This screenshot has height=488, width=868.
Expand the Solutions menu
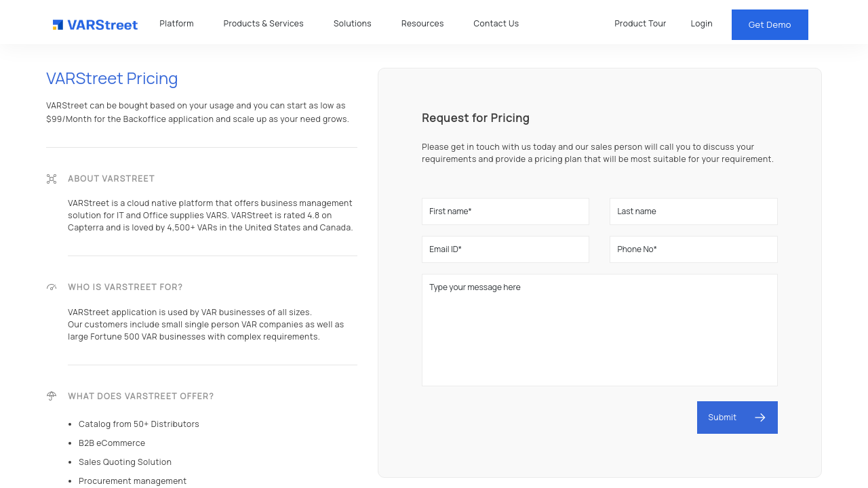coord(352,24)
